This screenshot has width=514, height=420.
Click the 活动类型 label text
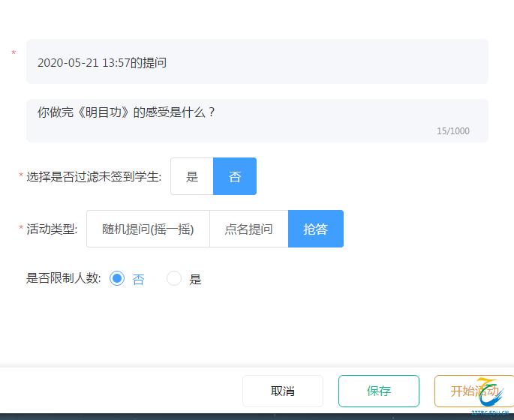pos(52,229)
